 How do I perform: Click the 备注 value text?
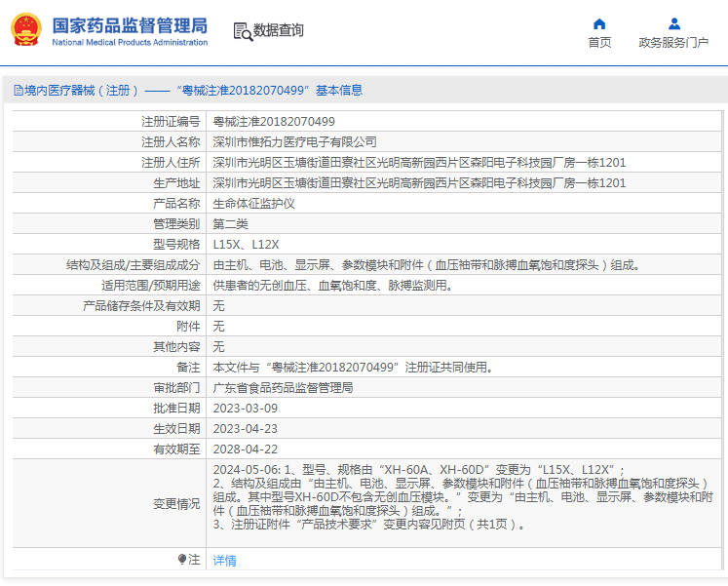coord(354,368)
